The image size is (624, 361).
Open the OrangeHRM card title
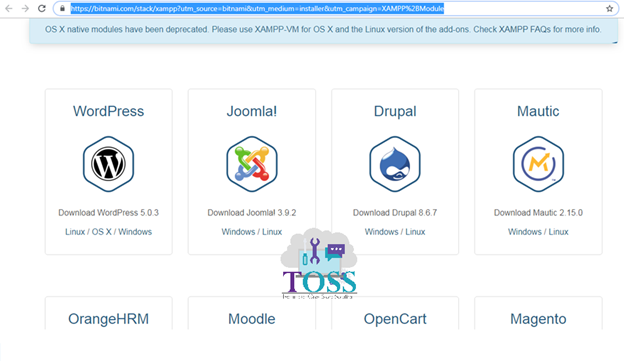[x=109, y=319]
